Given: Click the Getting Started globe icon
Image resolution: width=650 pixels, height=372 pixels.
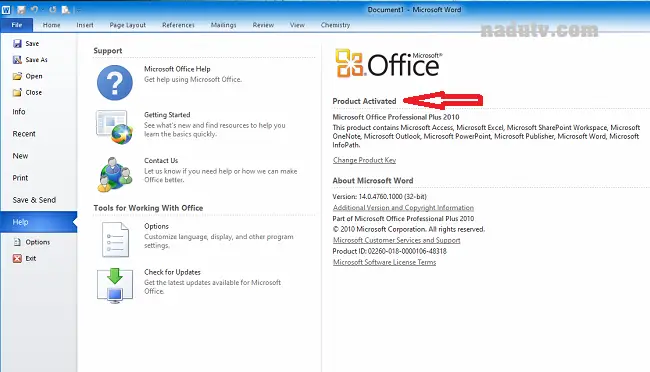Looking at the screenshot, I should (115, 127).
